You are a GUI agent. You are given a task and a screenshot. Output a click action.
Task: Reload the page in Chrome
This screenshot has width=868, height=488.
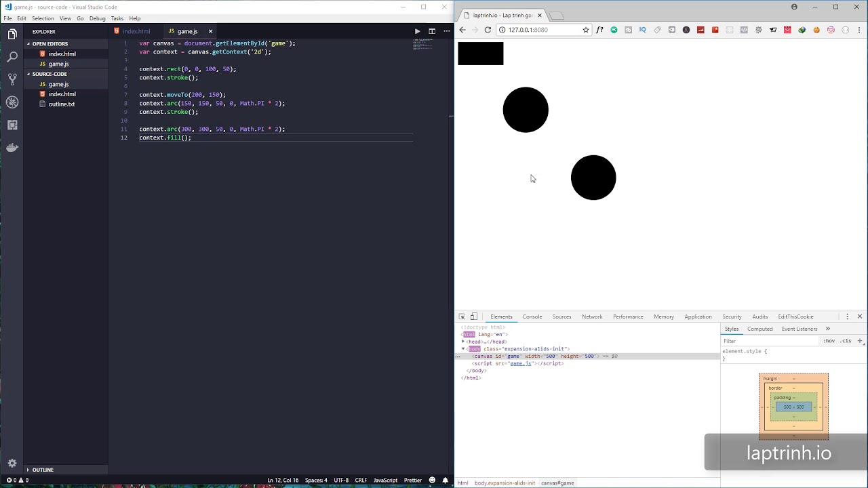click(488, 30)
